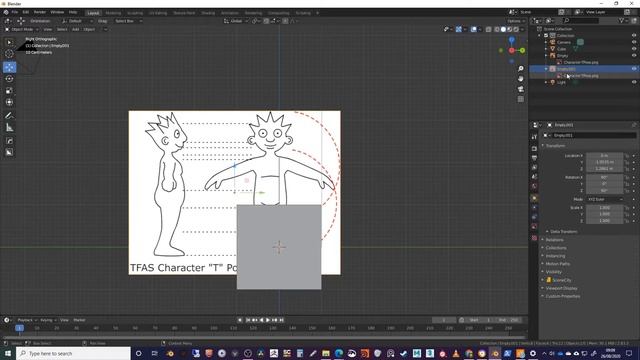This screenshot has height=360, width=640.
Task: Open the Scene properties tab
Action: 534,177
